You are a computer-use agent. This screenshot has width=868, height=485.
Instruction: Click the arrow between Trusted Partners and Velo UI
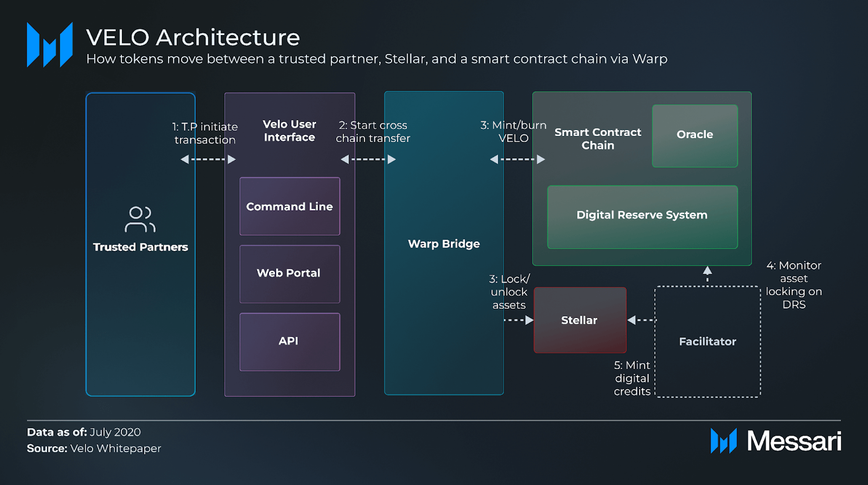[x=208, y=159]
